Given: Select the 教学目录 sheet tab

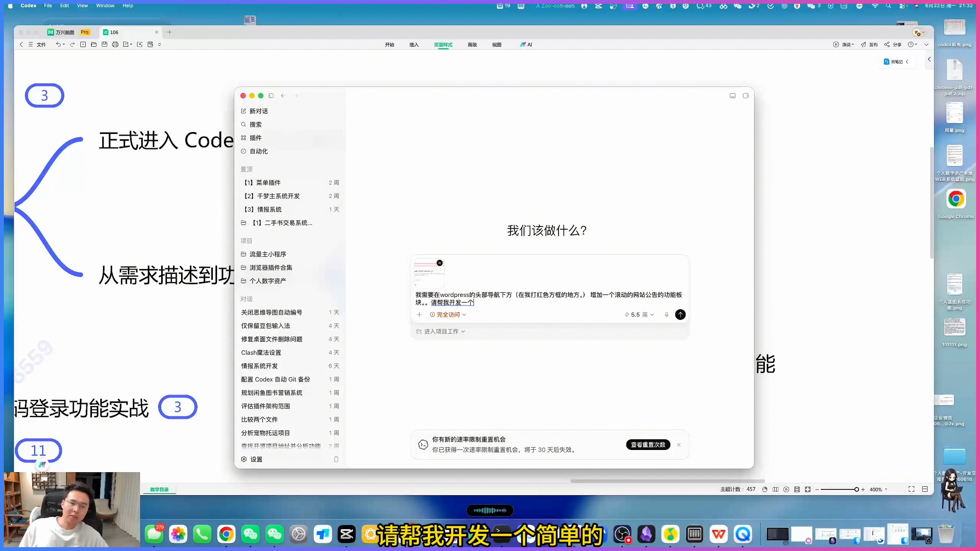Looking at the screenshot, I should coord(159,489).
